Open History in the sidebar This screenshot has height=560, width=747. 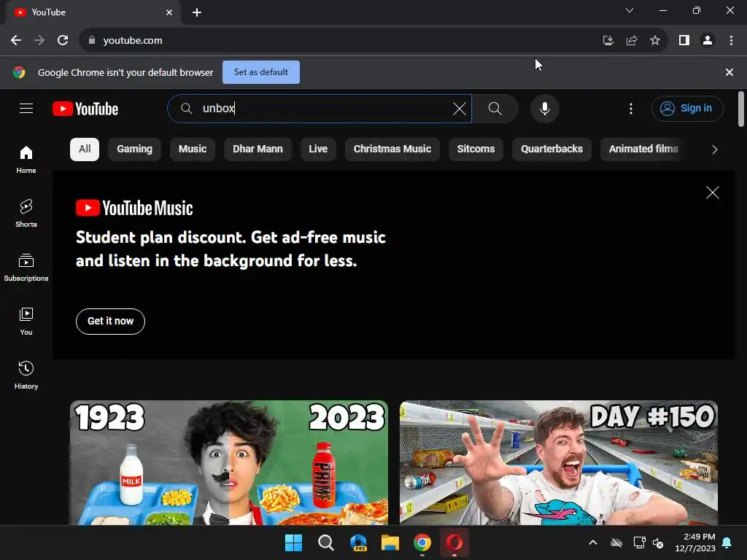(x=26, y=376)
